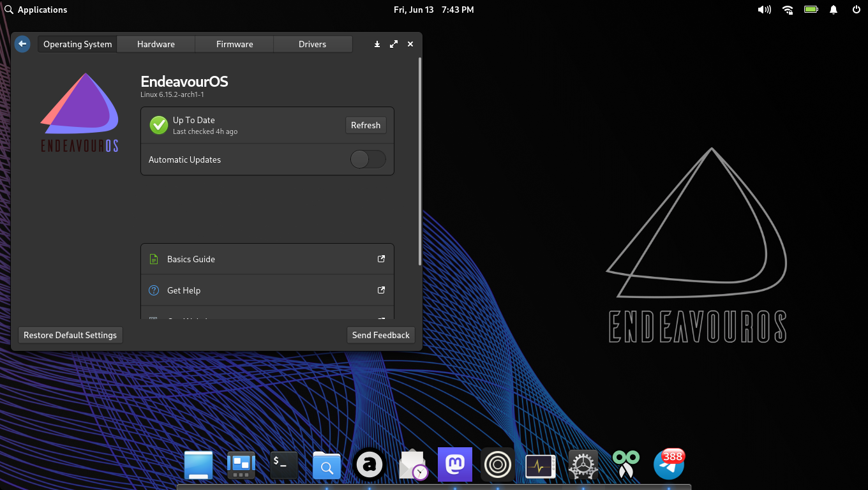Click the Get Help question mark icon
The height and width of the screenshot is (490, 868).
click(x=154, y=290)
